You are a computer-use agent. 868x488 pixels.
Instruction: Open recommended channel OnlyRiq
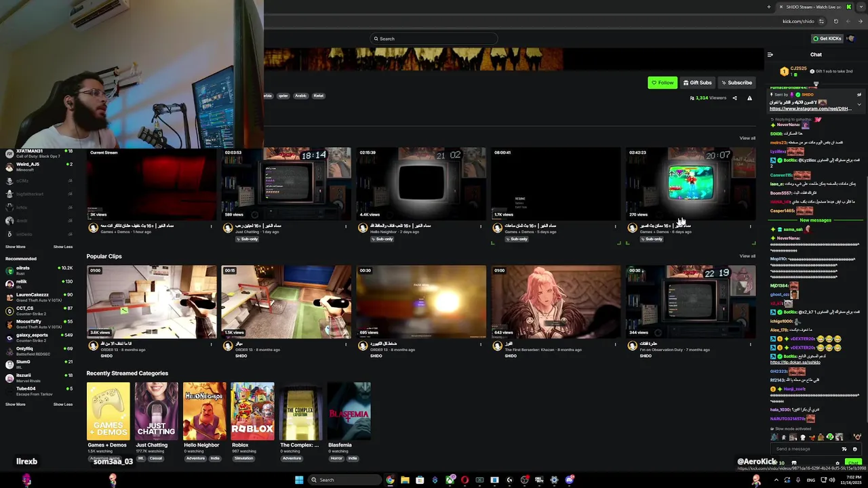(x=39, y=351)
